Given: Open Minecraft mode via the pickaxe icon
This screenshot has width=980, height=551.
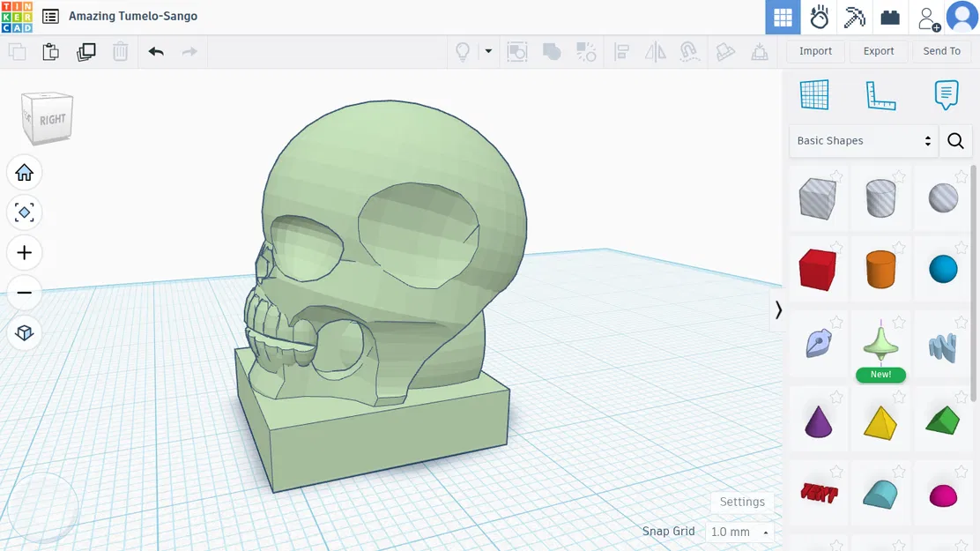Looking at the screenshot, I should point(854,17).
